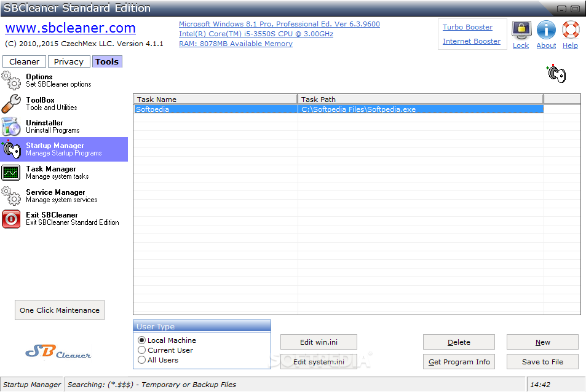The width and height of the screenshot is (586, 392).
Task: Click the Uninstaller disc icon
Action: pos(11,127)
